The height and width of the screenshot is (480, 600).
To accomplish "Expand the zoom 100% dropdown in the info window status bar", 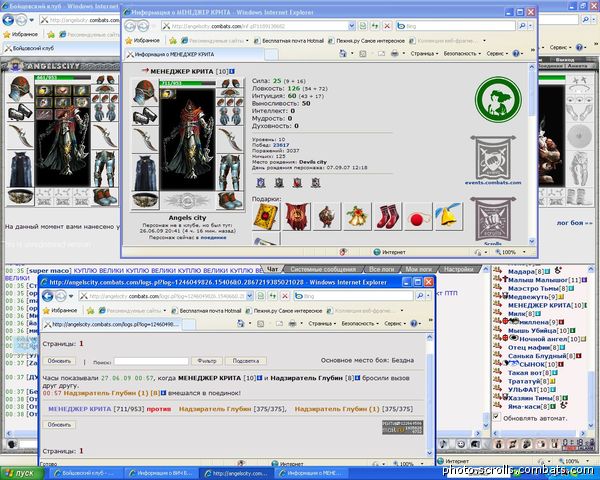I will point(524,252).
